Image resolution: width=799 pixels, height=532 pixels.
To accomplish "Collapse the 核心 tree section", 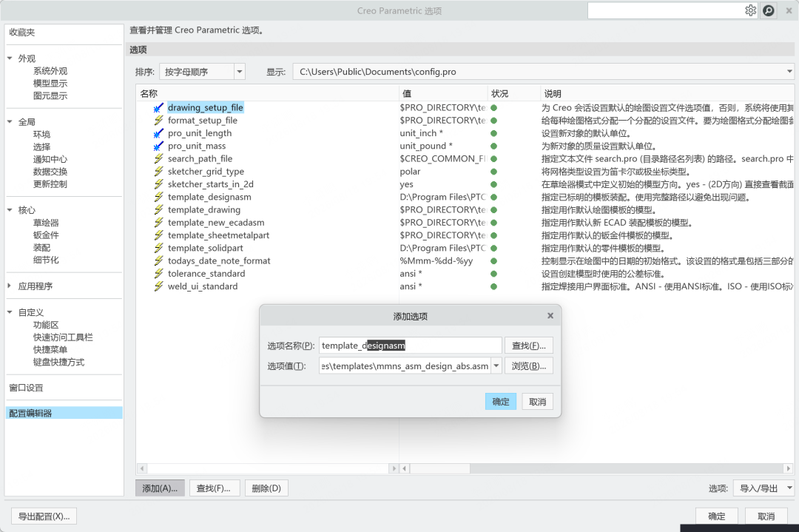I will (10, 210).
